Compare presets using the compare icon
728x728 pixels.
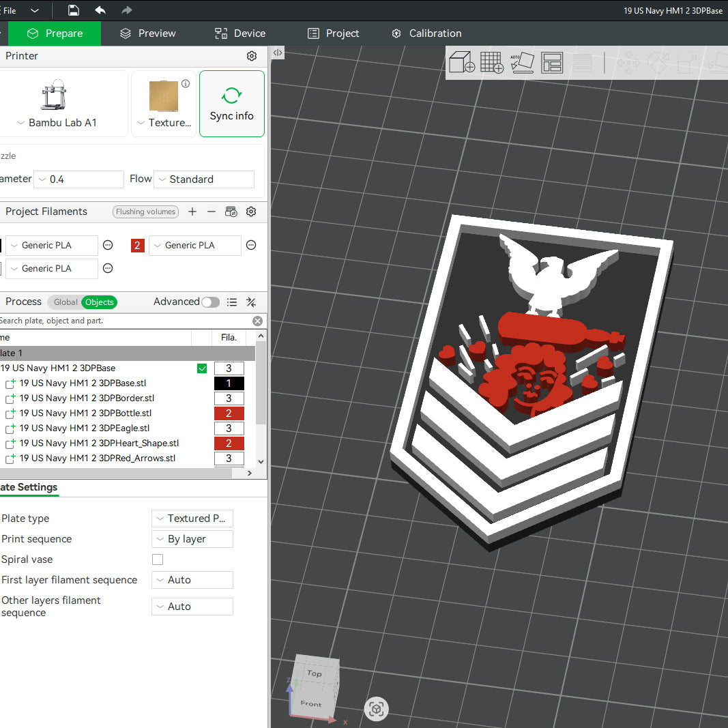pyautogui.click(x=251, y=302)
